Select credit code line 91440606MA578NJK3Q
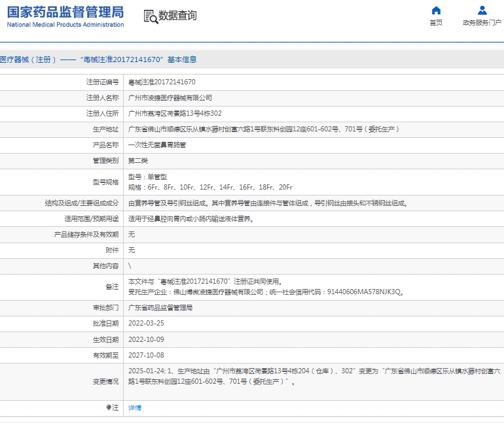Image resolution: width=504 pixels, height=423 pixels. tap(266, 292)
